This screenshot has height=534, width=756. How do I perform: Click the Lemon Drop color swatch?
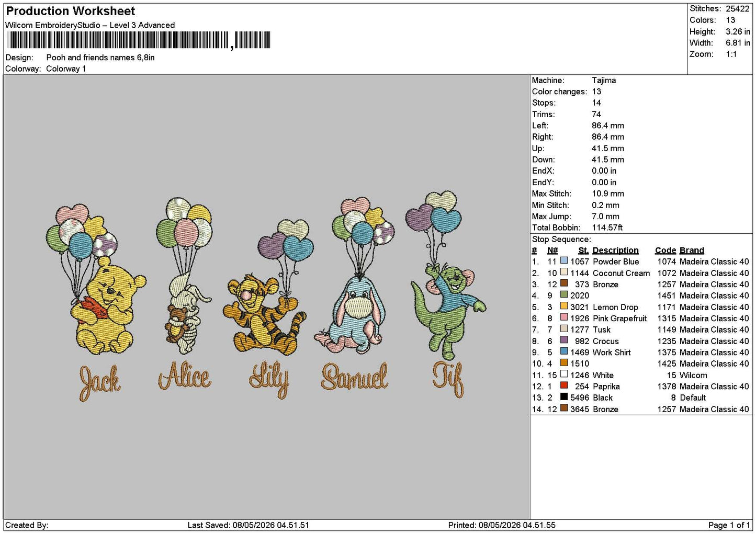[x=564, y=306]
